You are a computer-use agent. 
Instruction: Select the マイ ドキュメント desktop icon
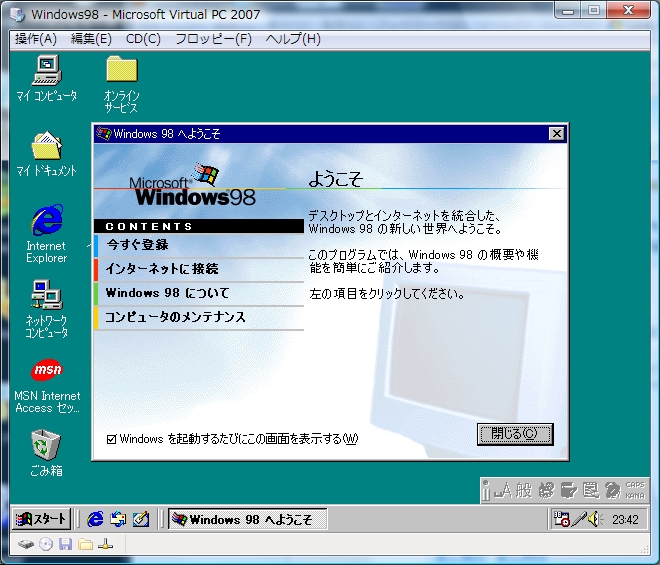[47, 153]
